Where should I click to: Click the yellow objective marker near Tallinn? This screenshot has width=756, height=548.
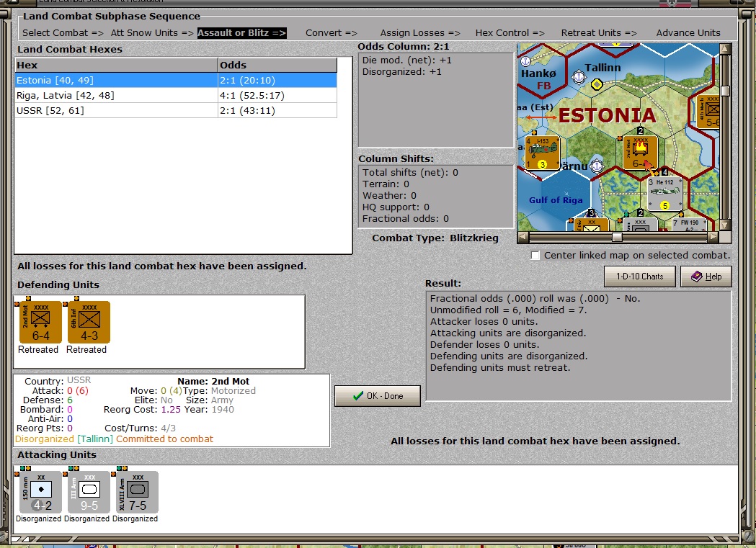(x=597, y=85)
